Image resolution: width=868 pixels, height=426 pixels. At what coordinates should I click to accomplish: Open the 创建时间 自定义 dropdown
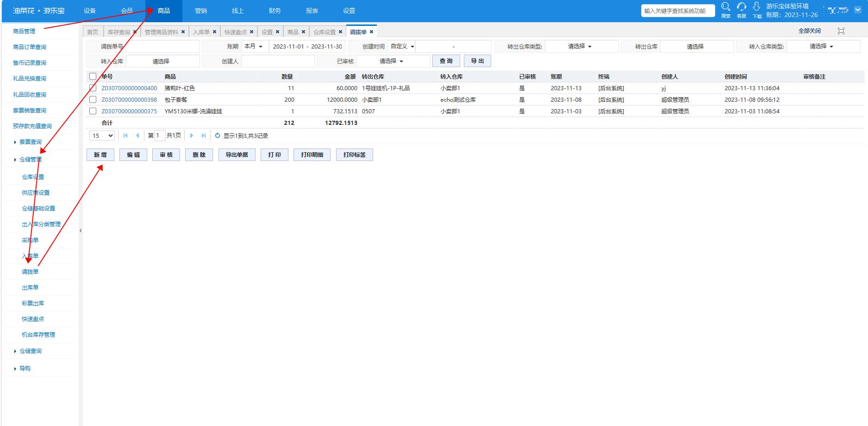click(402, 46)
